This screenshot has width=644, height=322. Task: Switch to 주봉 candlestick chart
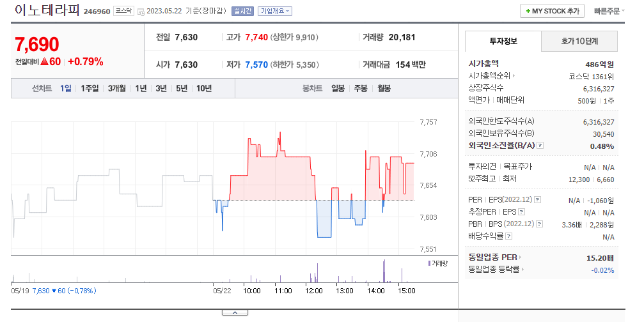pyautogui.click(x=361, y=88)
